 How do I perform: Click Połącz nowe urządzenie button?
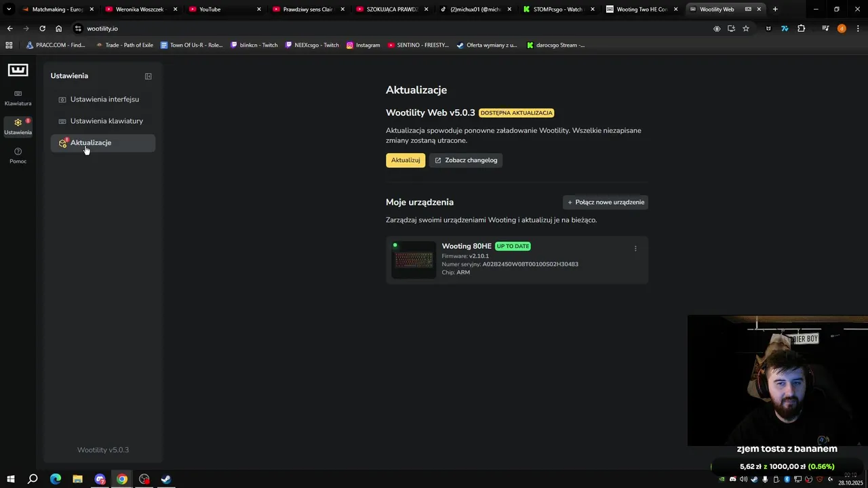click(606, 202)
